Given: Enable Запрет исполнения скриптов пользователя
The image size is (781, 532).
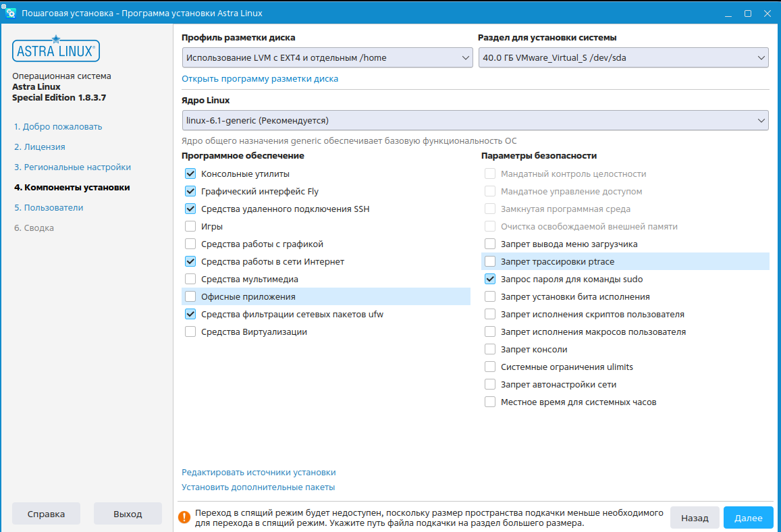Looking at the screenshot, I should coord(490,315).
